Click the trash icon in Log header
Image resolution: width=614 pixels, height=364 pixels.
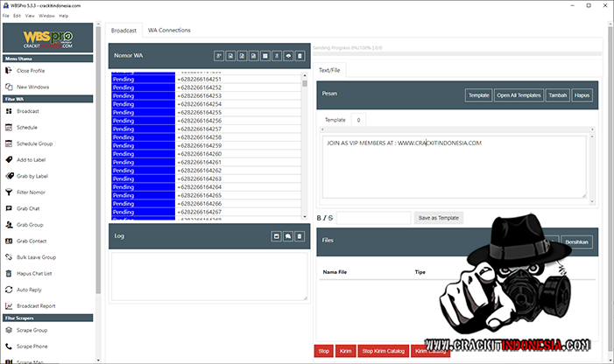(300, 236)
